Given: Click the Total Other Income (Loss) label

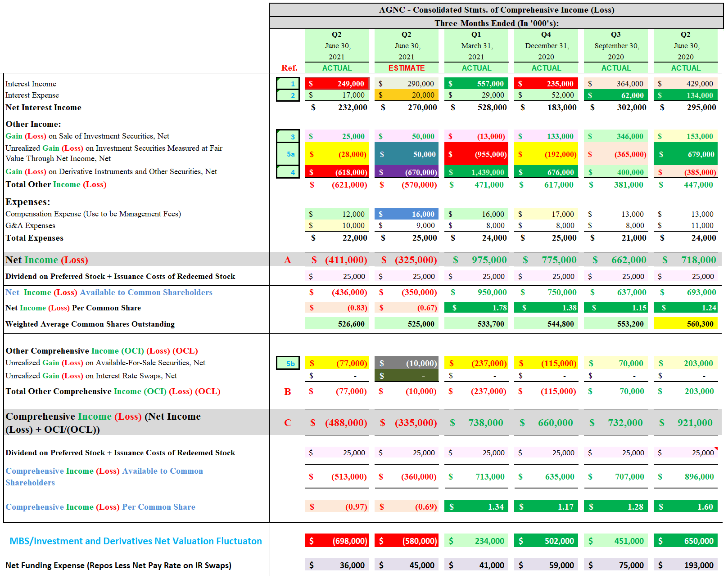Looking at the screenshot, I should 56,184.
